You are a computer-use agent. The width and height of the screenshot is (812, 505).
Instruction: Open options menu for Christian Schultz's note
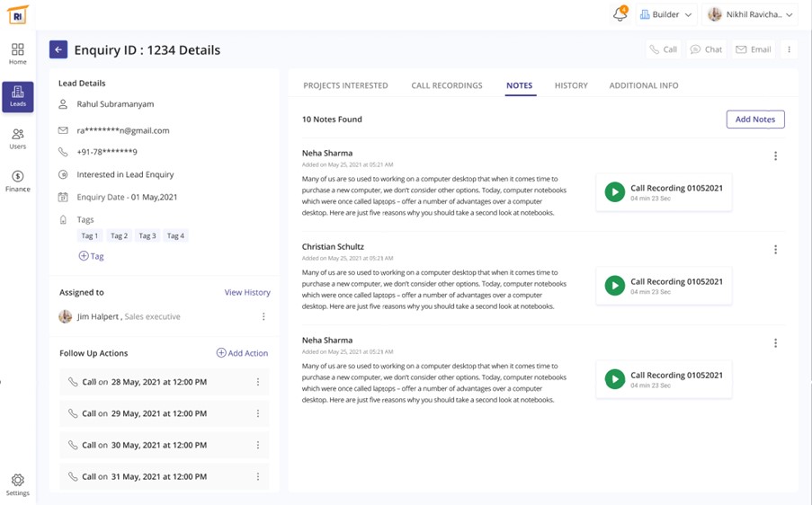(775, 250)
